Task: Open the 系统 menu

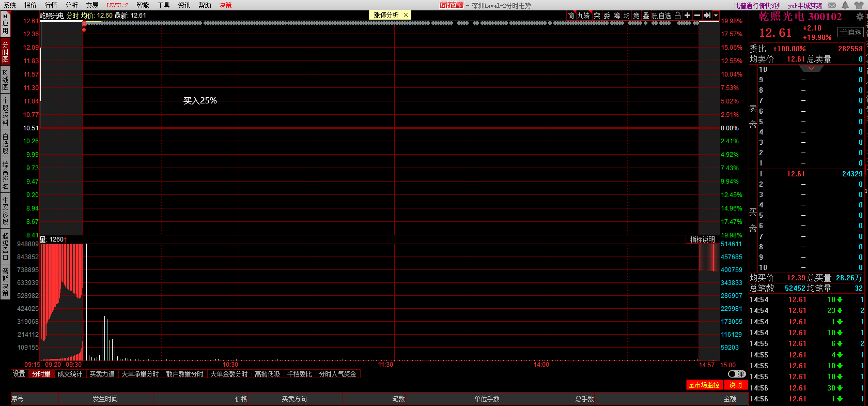Action: (10, 5)
